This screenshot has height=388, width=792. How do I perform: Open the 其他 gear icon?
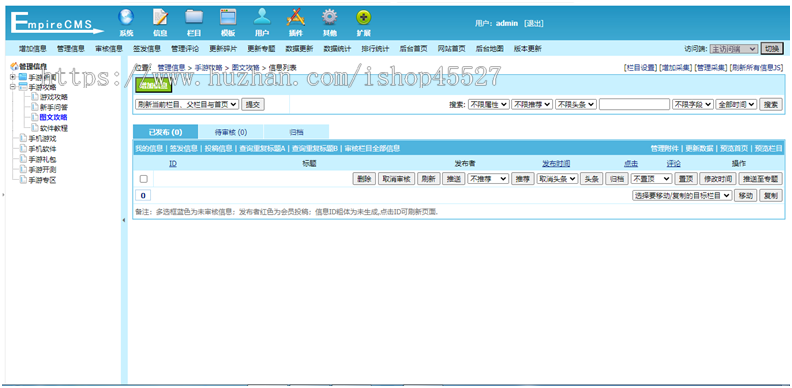[x=329, y=18]
